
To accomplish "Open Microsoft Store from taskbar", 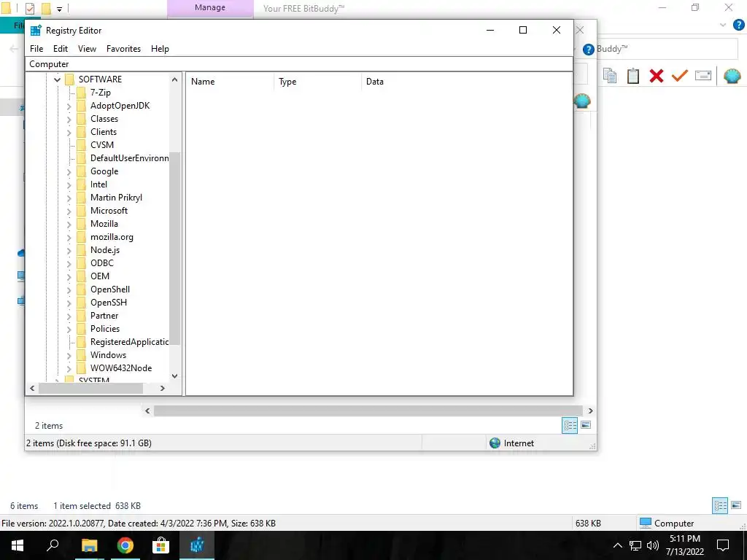I will [x=161, y=545].
